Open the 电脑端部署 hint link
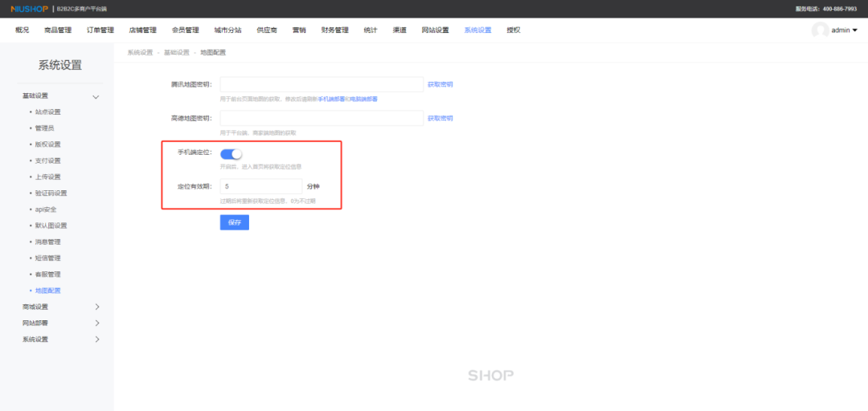This screenshot has width=868, height=411. click(x=364, y=99)
